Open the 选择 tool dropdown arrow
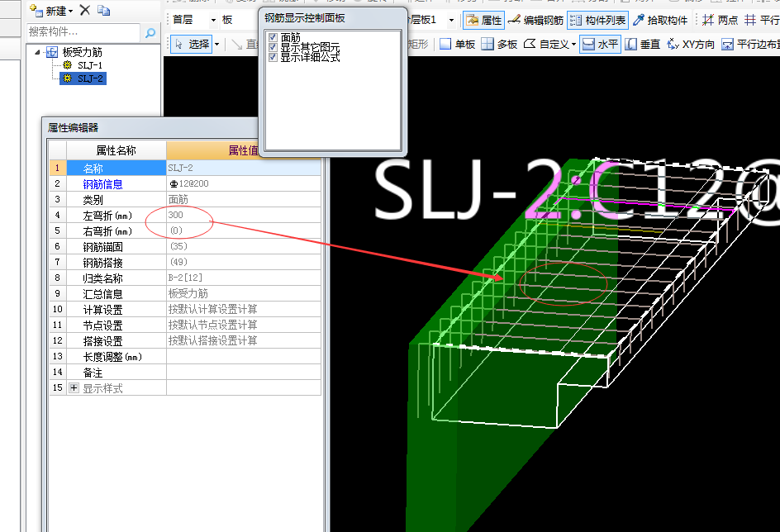This screenshot has width=780, height=532. (216, 45)
